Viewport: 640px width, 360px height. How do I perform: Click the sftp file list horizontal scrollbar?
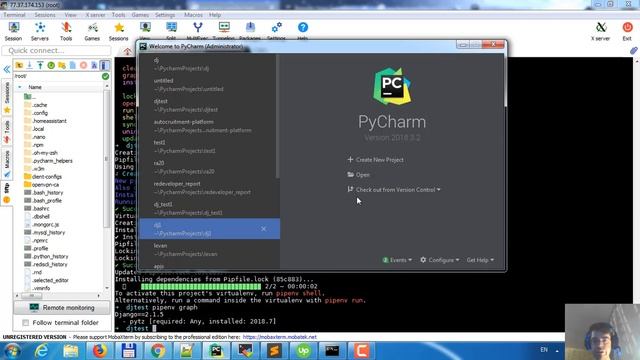click(32, 296)
